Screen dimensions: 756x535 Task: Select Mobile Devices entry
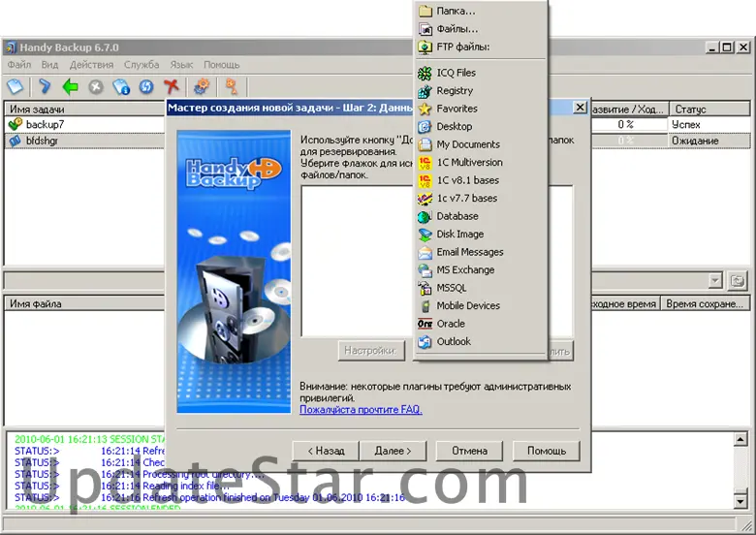pyautogui.click(x=481, y=305)
